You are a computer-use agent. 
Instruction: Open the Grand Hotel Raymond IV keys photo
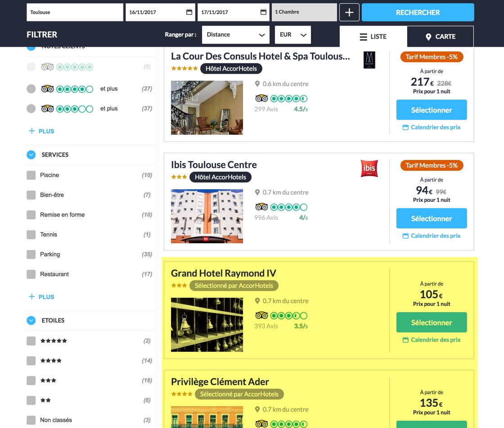[207, 324]
